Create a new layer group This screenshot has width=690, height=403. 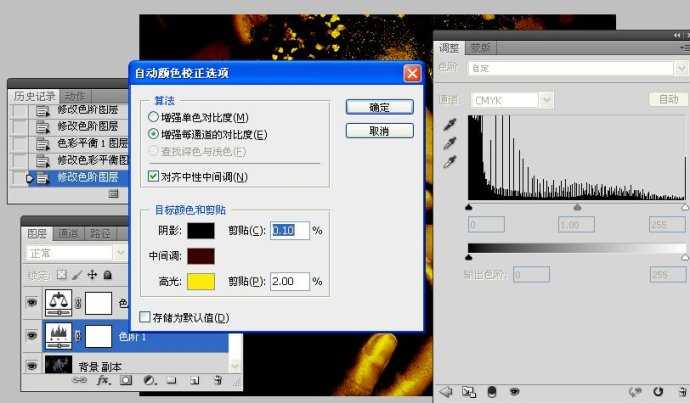pyautogui.click(x=171, y=380)
